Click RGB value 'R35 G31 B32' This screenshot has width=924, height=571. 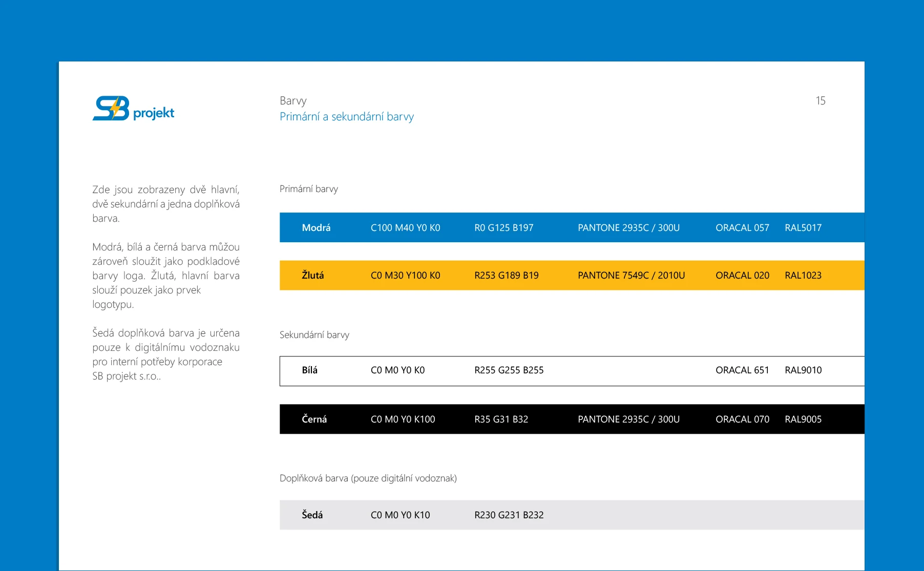(501, 419)
